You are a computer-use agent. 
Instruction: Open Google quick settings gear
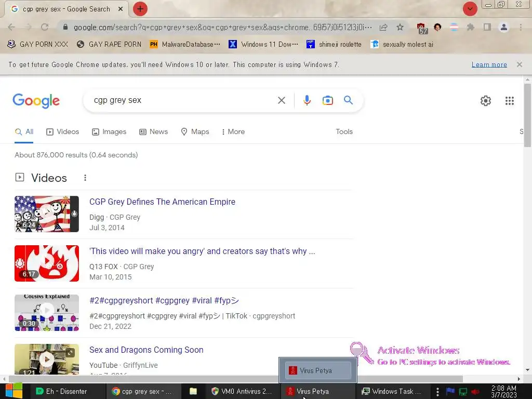click(486, 101)
